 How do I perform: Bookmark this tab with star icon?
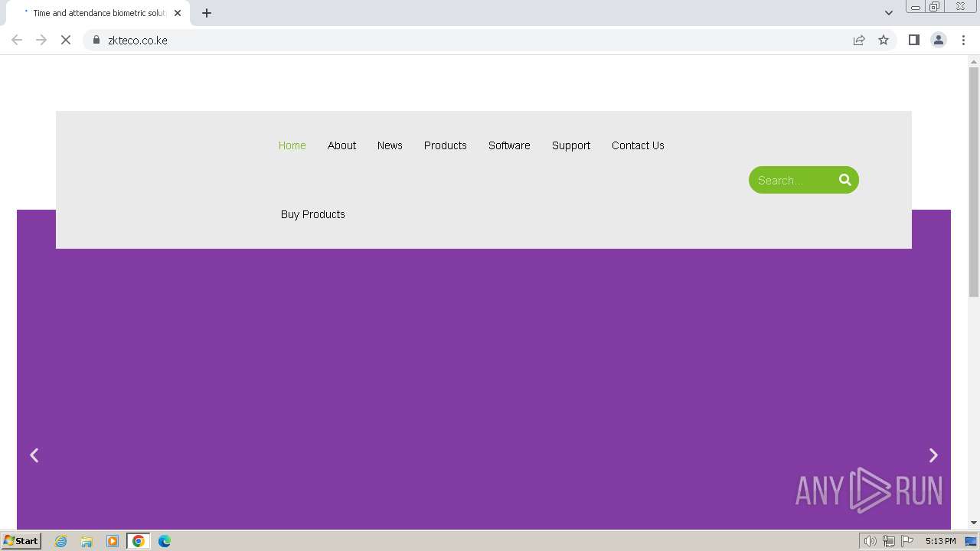point(884,40)
